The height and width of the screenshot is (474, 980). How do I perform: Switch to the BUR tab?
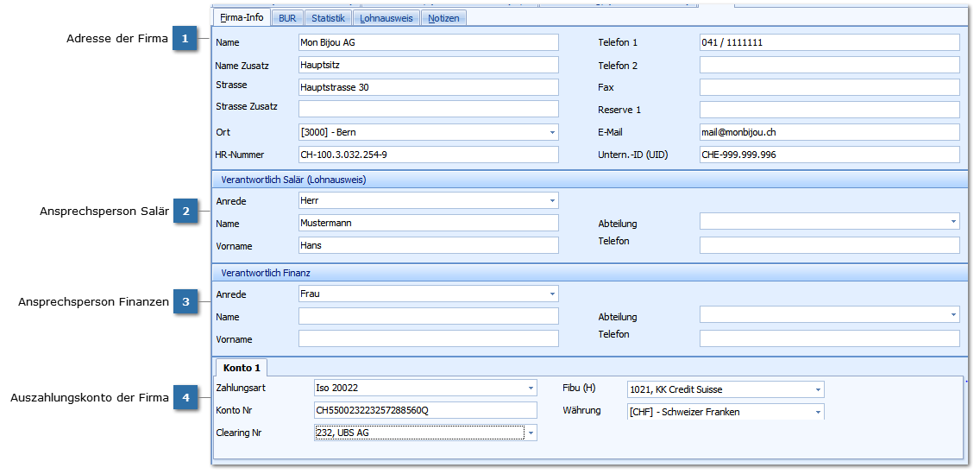click(286, 18)
